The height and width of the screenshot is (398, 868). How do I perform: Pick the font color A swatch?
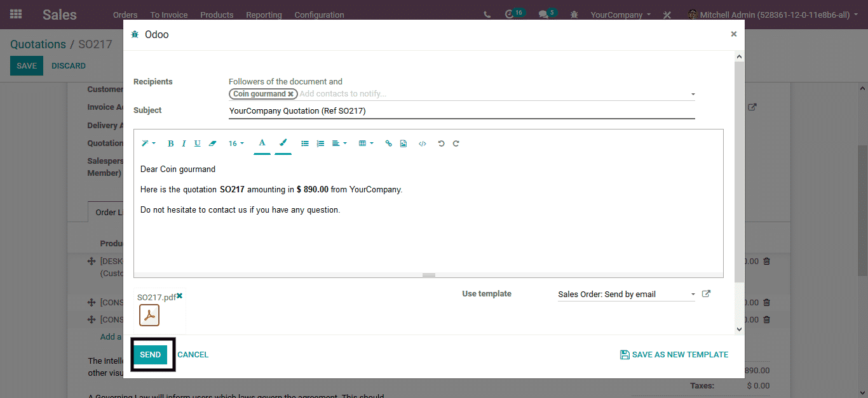click(x=262, y=143)
